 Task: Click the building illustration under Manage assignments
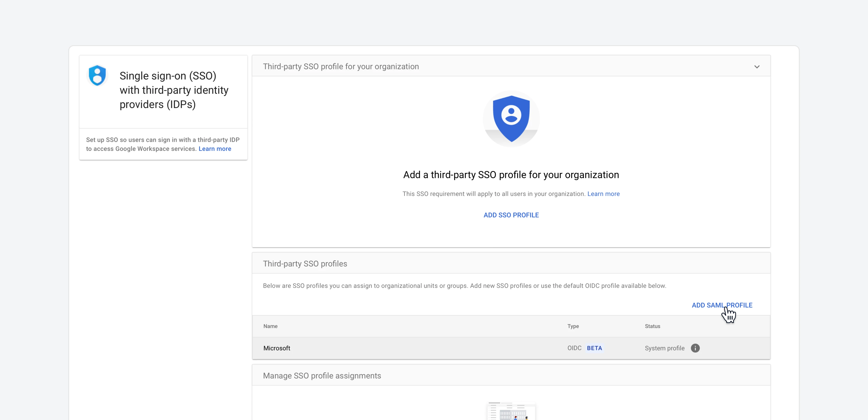tap(511, 411)
